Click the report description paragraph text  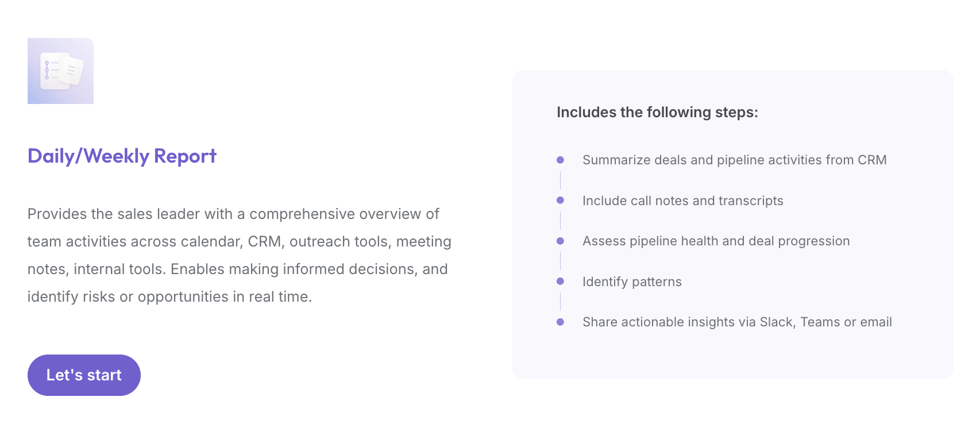tap(240, 255)
